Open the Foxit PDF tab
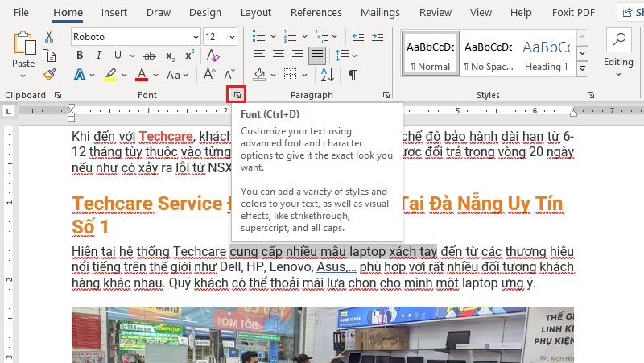Image resolution: width=644 pixels, height=363 pixels. (573, 13)
